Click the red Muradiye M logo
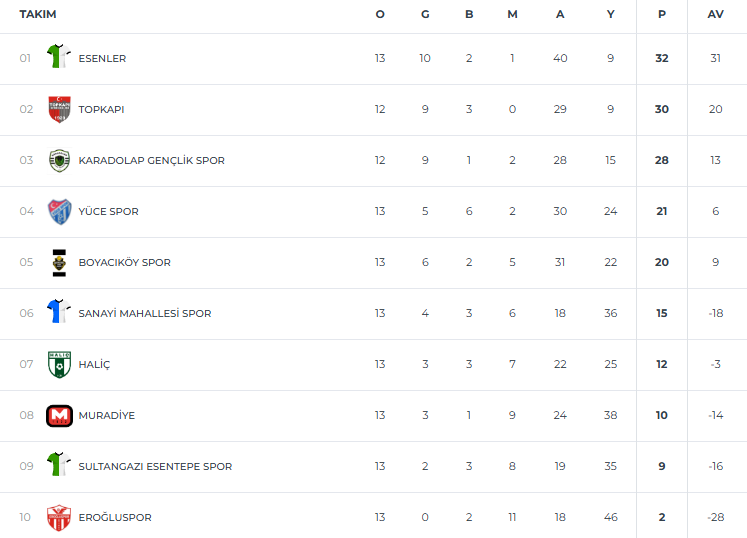The height and width of the screenshot is (538, 747). click(59, 415)
